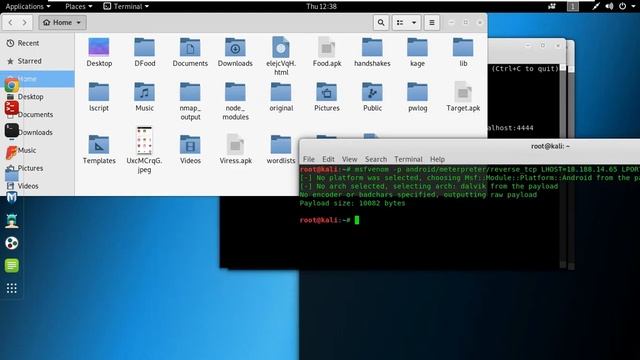Open the Music folder in file grid
The width and height of the screenshot is (640, 360).
(x=144, y=97)
